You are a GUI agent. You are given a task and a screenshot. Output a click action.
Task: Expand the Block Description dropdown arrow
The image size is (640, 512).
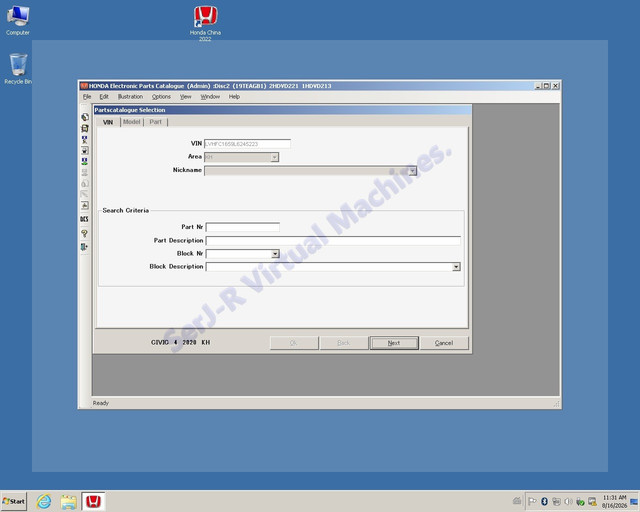(456, 267)
